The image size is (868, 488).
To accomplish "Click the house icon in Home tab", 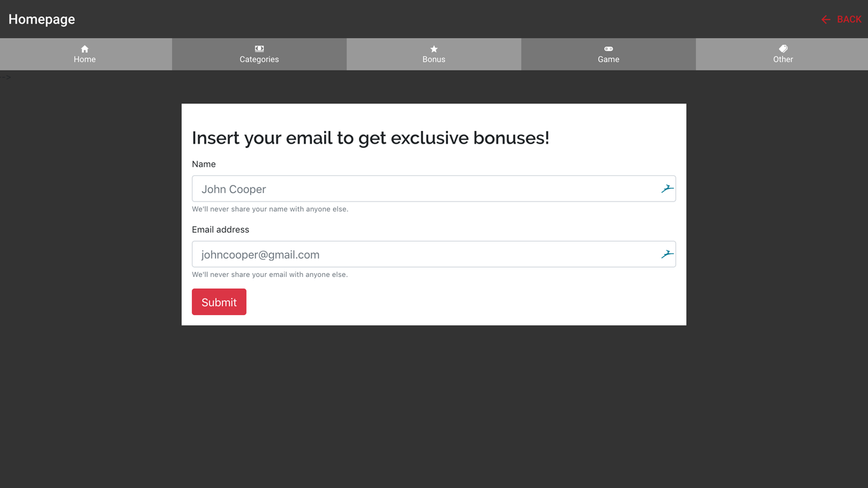I will click(85, 49).
